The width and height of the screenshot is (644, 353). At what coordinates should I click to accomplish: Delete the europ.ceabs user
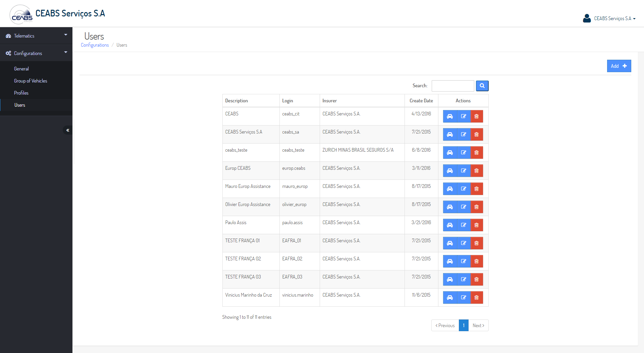477,171
